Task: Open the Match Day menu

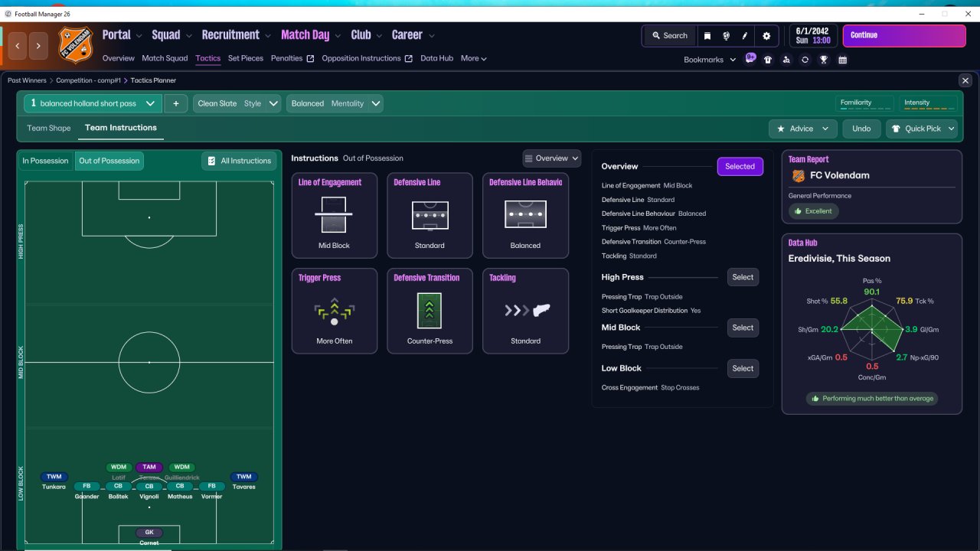Action: pos(311,35)
